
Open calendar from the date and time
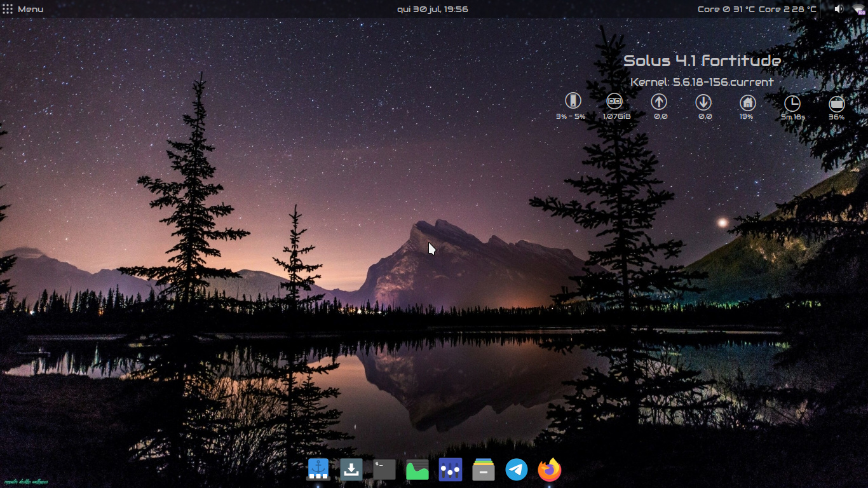point(432,9)
